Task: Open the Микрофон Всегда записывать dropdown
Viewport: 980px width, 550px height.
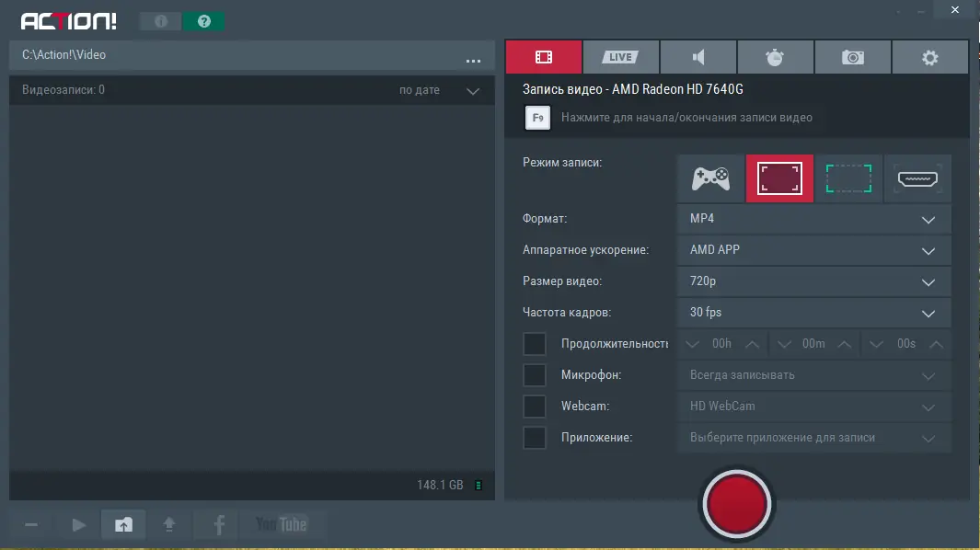Action: click(813, 375)
